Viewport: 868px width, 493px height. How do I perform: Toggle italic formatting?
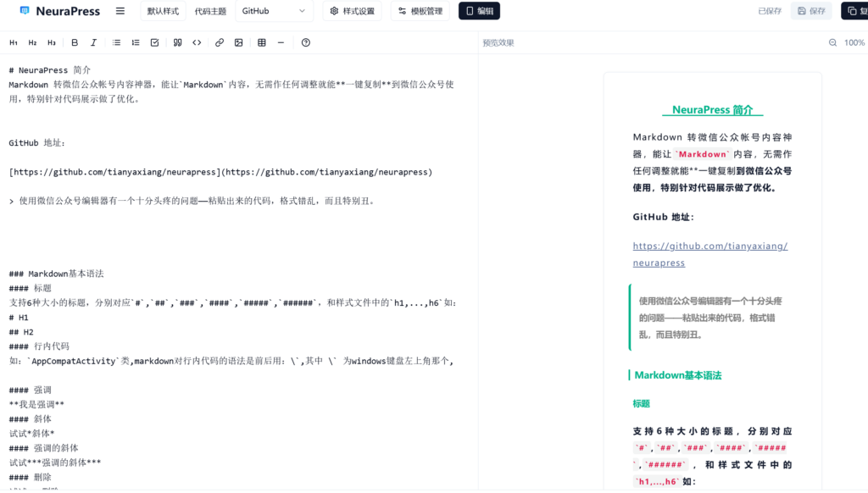(93, 42)
